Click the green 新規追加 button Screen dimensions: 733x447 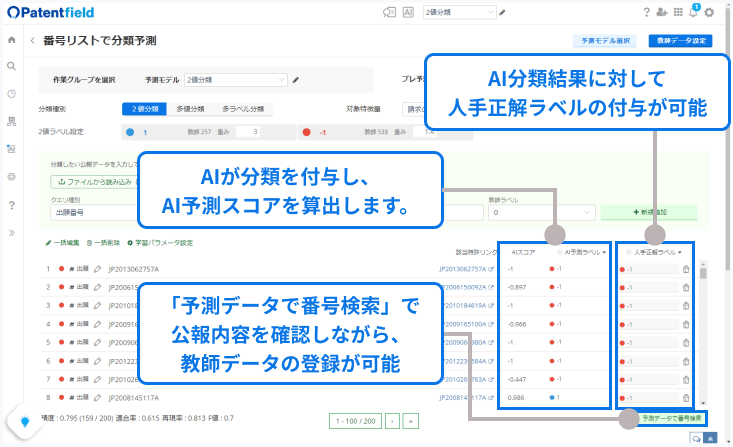[x=649, y=212]
